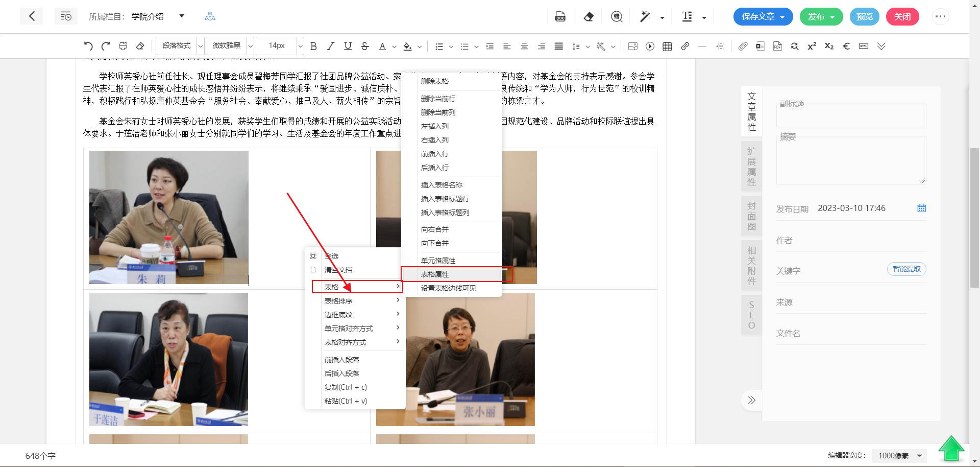Click the superscript x² icon
This screenshot has height=467, width=980.
click(812, 46)
